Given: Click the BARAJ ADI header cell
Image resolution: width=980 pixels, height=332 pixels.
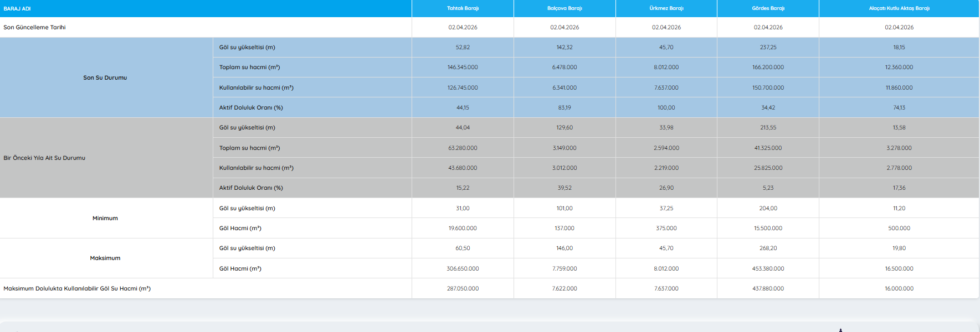Looking at the screenshot, I should point(17,8).
